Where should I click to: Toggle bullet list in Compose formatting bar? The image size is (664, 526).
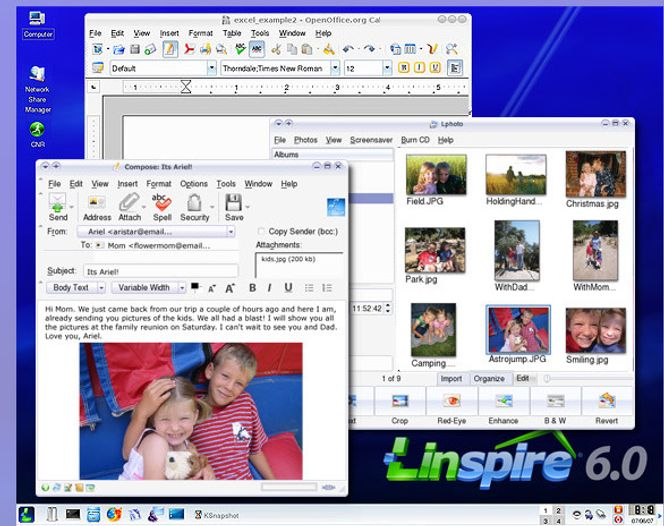click(x=309, y=288)
